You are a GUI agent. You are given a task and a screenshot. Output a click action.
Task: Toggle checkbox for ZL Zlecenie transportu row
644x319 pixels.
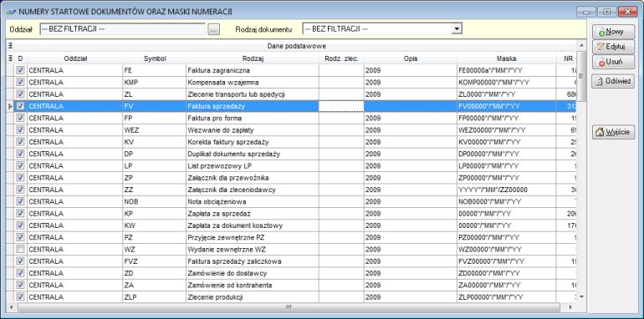pyautogui.click(x=20, y=94)
